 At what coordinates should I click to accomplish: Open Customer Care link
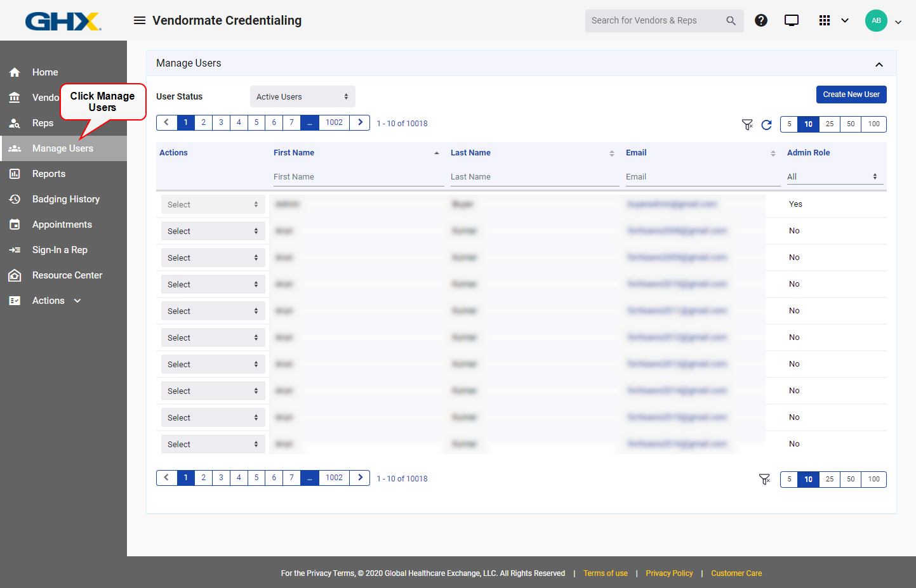[736, 573]
